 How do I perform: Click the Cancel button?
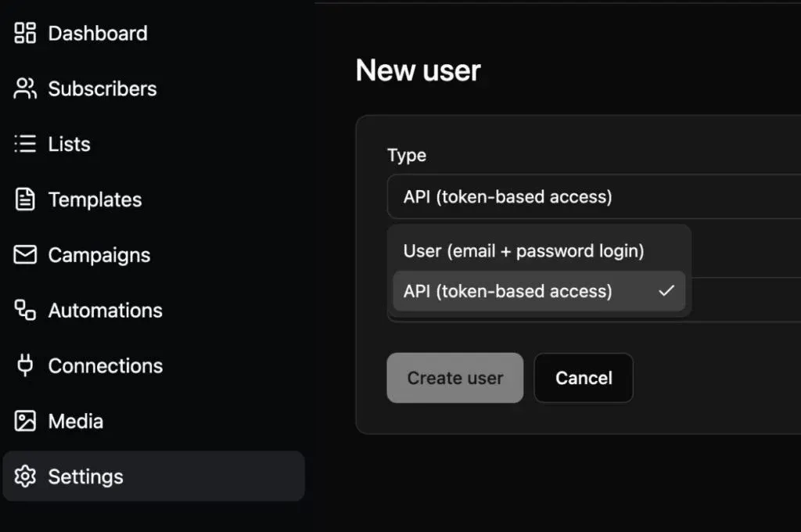(x=584, y=378)
